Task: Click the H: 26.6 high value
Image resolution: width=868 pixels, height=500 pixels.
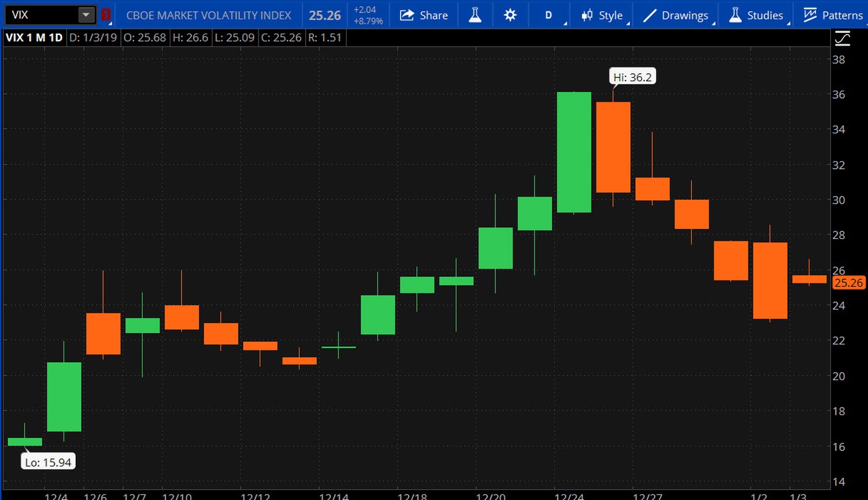Action: point(190,37)
